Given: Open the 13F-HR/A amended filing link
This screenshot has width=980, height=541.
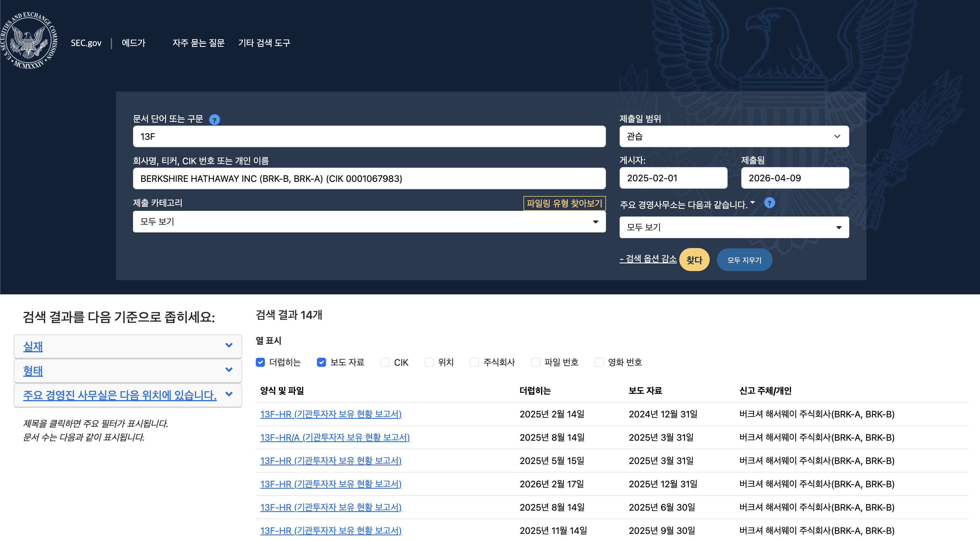Looking at the screenshot, I should pos(335,438).
